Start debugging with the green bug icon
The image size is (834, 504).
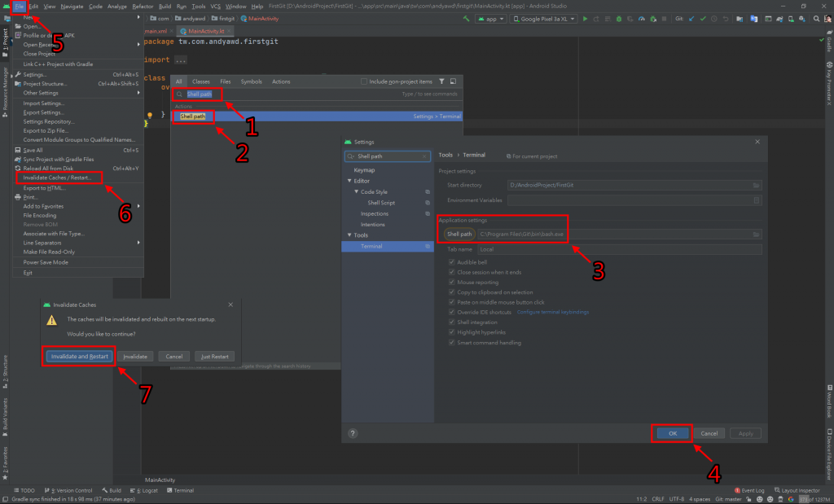(619, 19)
